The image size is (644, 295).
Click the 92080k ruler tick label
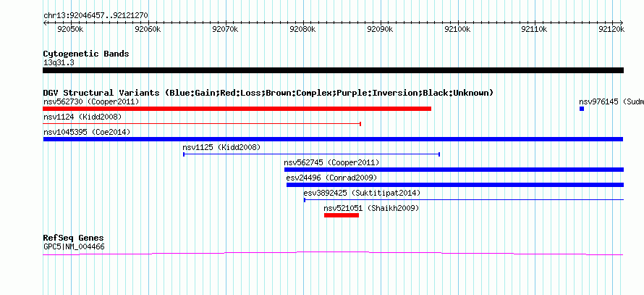(302, 29)
